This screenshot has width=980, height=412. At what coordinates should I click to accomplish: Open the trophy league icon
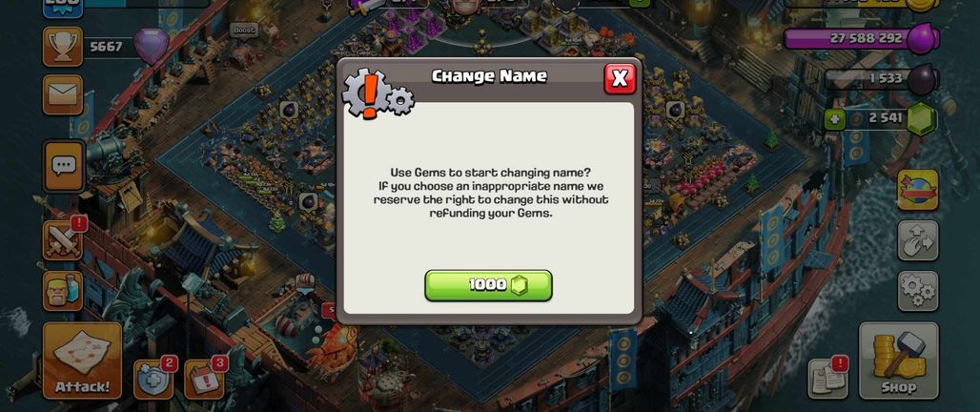tap(63, 47)
